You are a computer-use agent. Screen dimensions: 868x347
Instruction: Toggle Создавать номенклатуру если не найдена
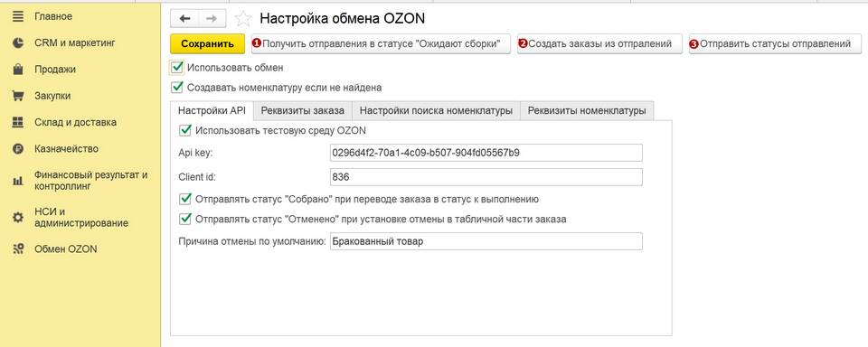(x=176, y=88)
